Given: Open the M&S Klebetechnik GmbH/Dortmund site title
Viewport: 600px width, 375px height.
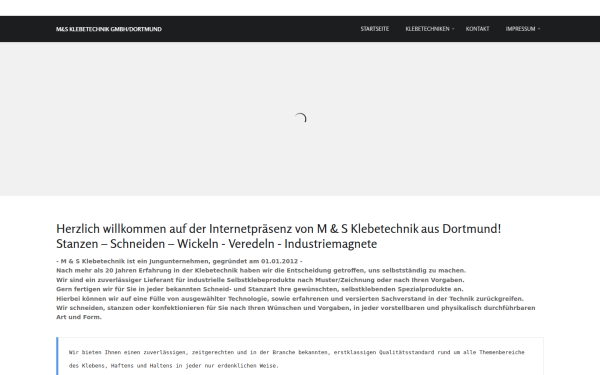Looking at the screenshot, I should click(109, 29).
